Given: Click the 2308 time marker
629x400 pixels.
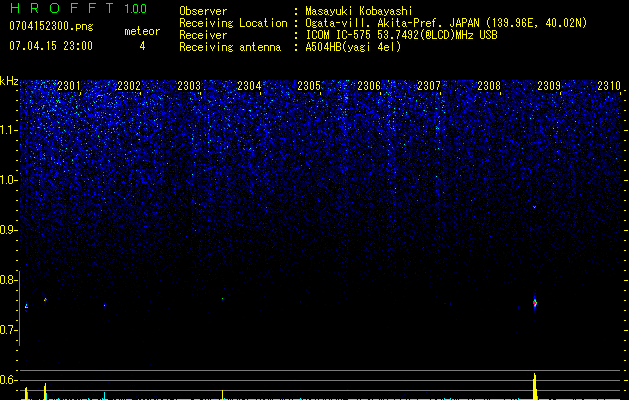Looking at the screenshot, I should 489,85.
